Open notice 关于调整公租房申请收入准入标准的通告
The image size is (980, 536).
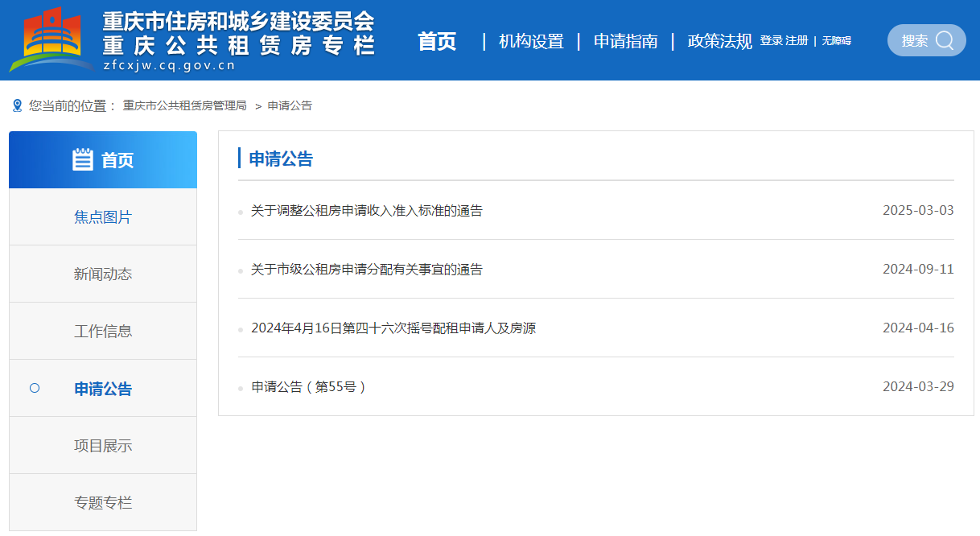366,211
